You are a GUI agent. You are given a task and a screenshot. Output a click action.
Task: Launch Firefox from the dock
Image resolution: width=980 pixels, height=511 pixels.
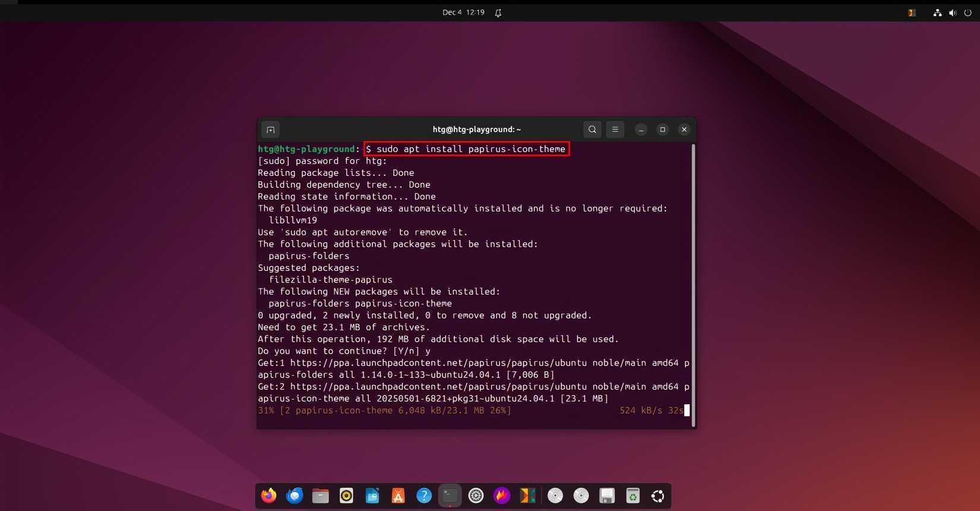coord(269,496)
